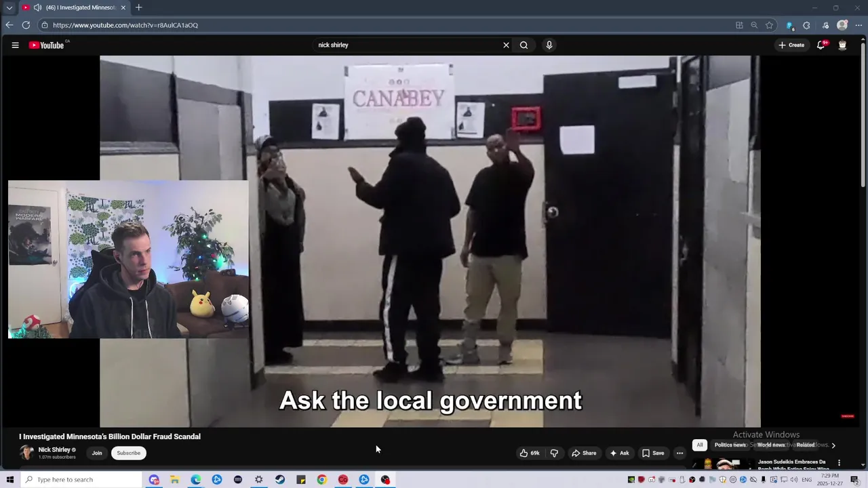Open the Nick Shirley channel avatar
The height and width of the screenshot is (488, 868).
point(26,453)
